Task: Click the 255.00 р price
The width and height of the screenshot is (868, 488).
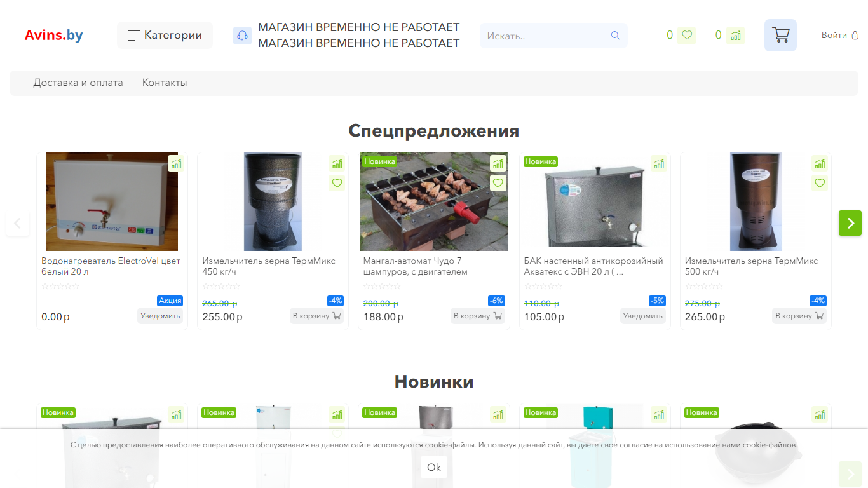Action: pos(222,316)
